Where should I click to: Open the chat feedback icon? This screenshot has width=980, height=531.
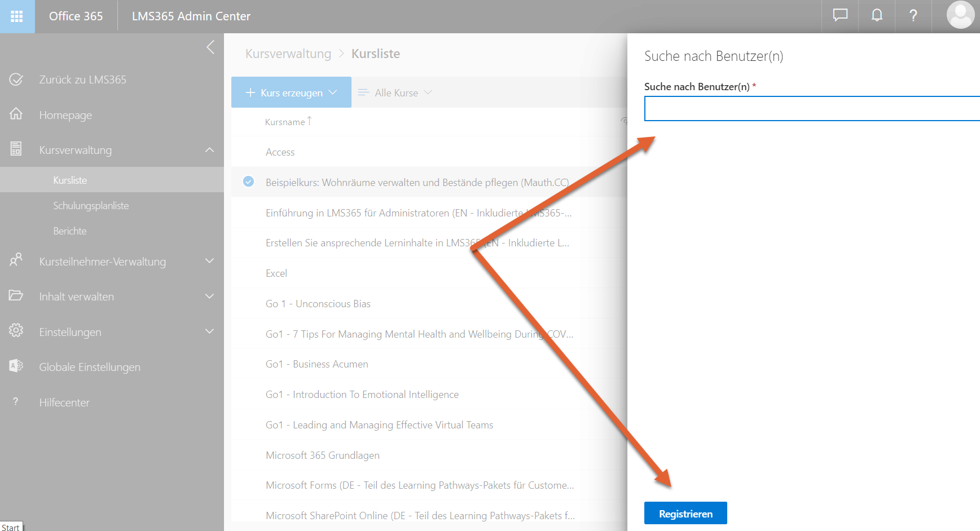(840, 16)
